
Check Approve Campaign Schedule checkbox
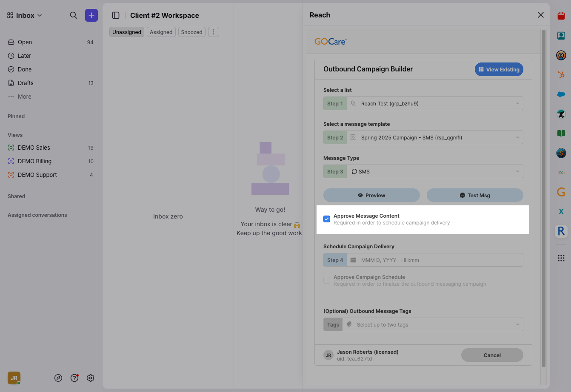327,280
